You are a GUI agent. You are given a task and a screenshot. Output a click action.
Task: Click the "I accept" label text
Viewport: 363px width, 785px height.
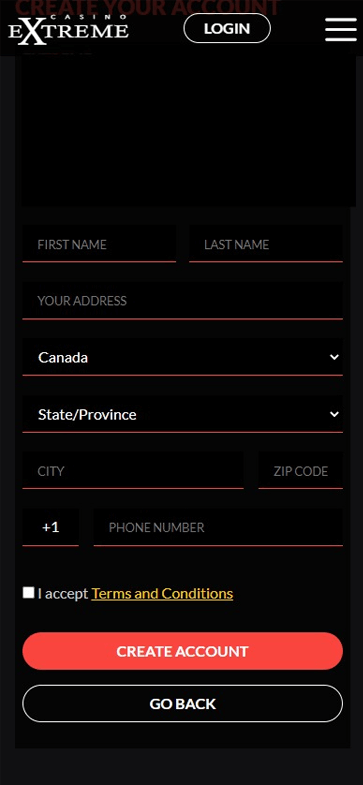63,594
